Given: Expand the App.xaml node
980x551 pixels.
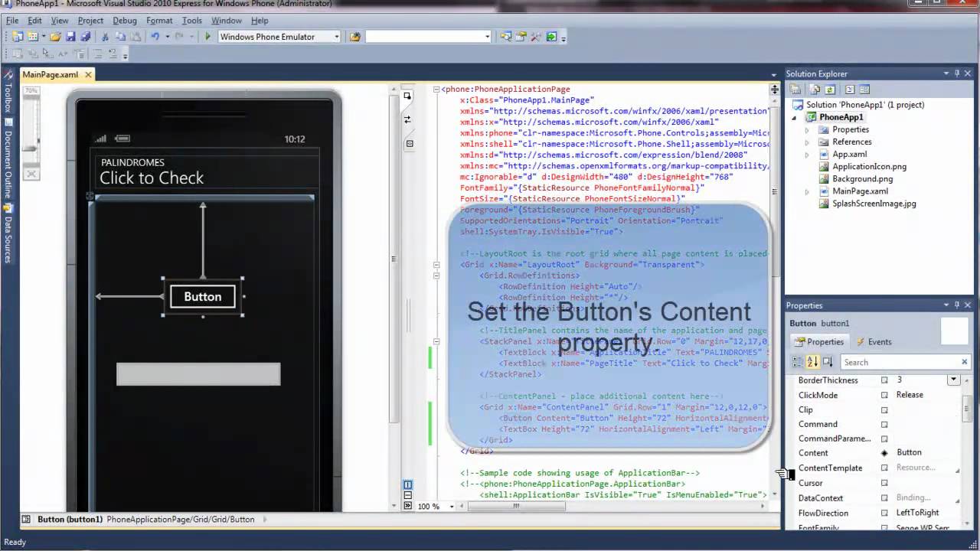Looking at the screenshot, I should tap(807, 154).
